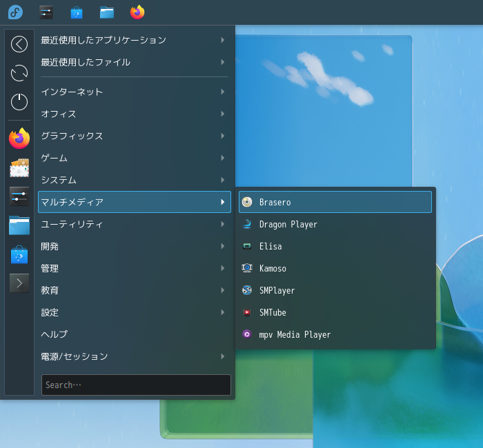Click the Elisa music player icon
This screenshot has height=448, width=483.
click(247, 246)
